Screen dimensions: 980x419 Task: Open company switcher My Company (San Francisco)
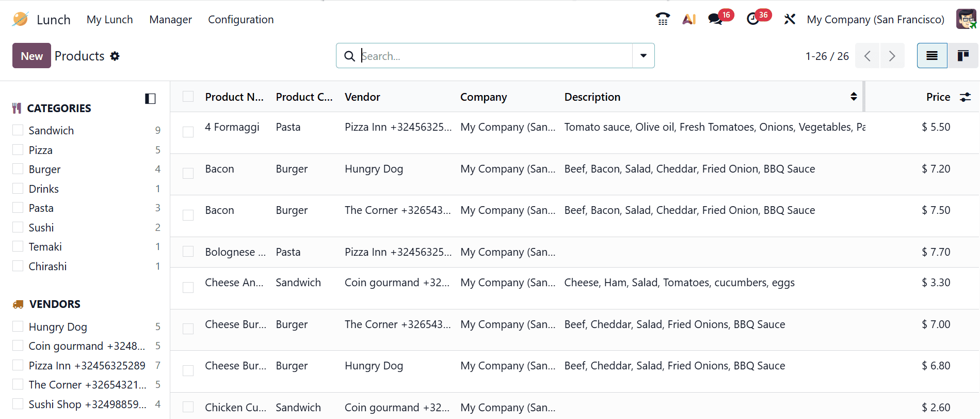point(875,19)
